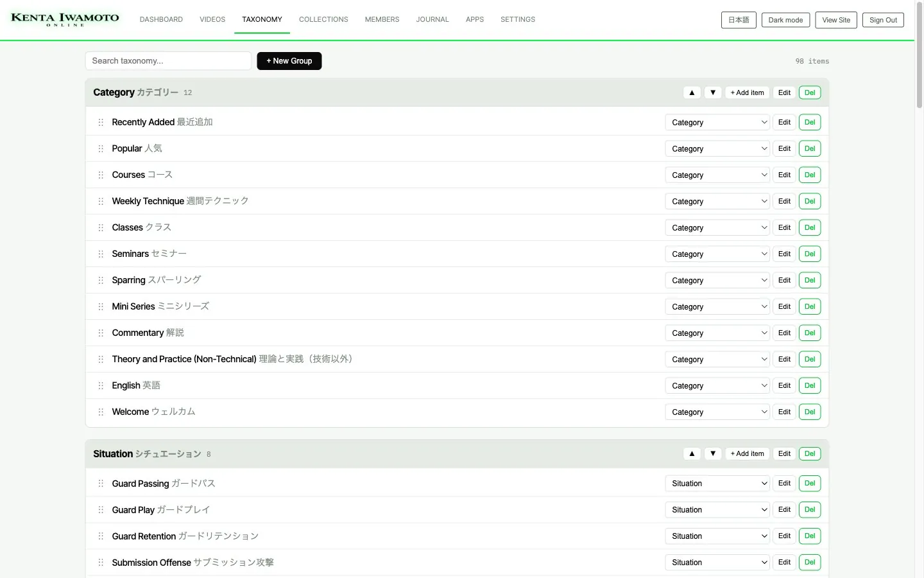The image size is (924, 578).
Task: Grab drag handle for Seminars row
Action: pyautogui.click(x=101, y=254)
